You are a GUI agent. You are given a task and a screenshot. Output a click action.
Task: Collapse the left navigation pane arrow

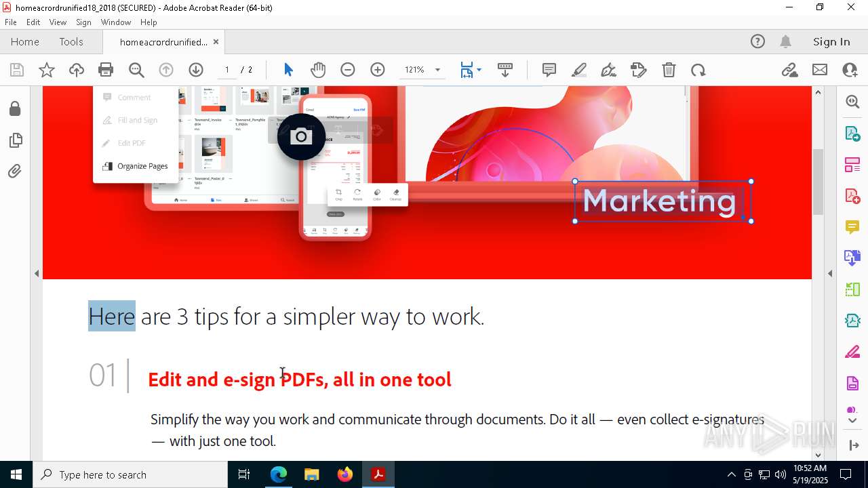[x=37, y=274]
